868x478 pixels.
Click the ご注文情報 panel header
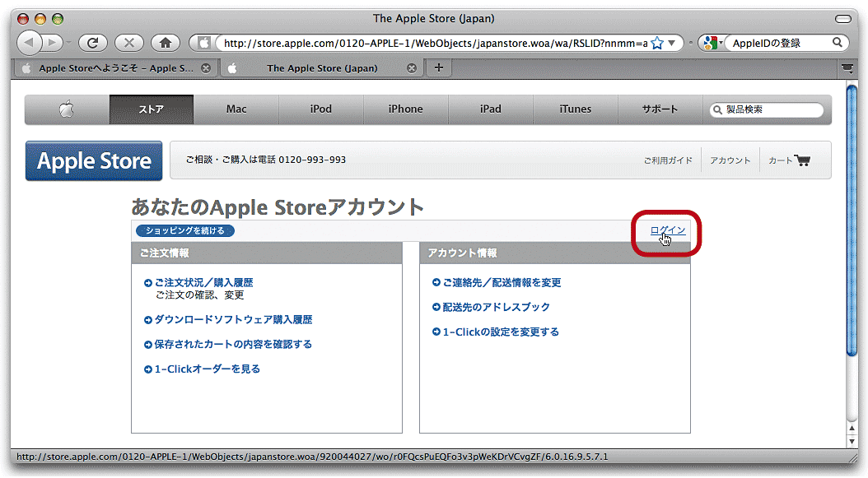click(x=267, y=253)
